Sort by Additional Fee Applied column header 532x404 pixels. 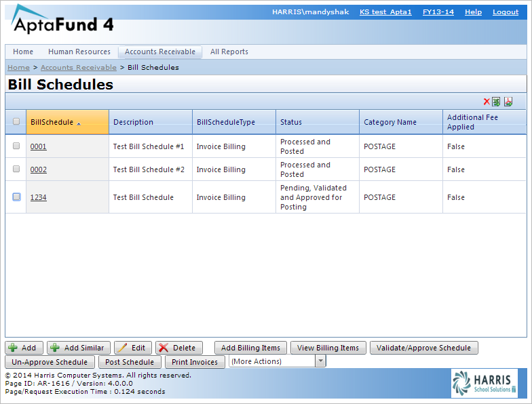click(484, 122)
